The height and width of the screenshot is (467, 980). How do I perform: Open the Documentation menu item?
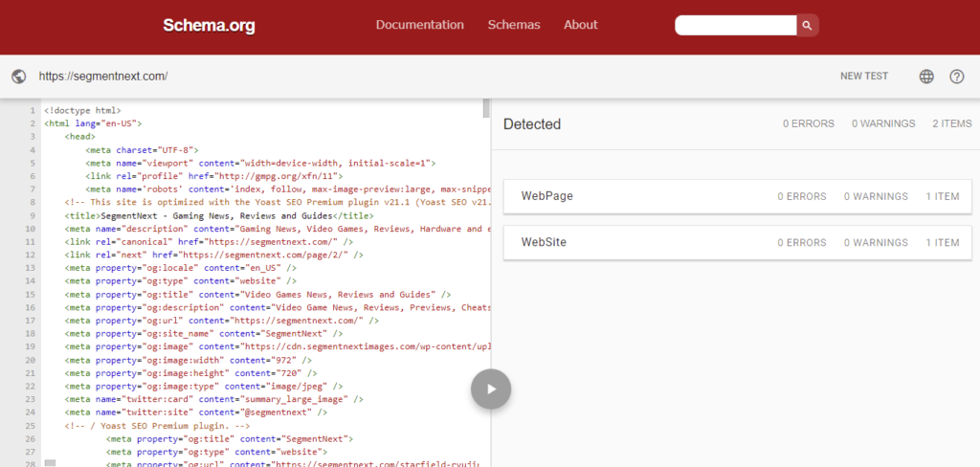(419, 25)
